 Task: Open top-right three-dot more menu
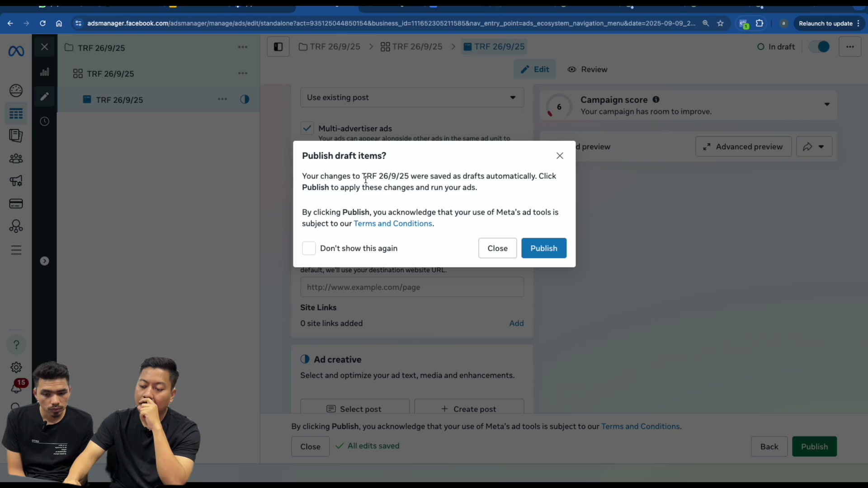pos(850,47)
